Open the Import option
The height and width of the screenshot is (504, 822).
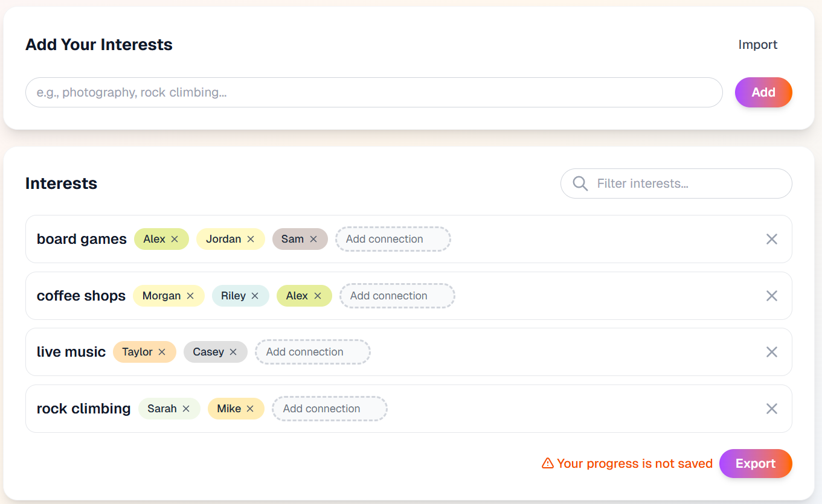pos(757,44)
